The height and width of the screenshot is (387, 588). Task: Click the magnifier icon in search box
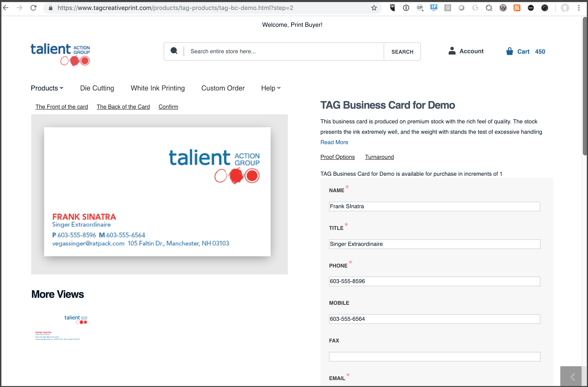174,51
